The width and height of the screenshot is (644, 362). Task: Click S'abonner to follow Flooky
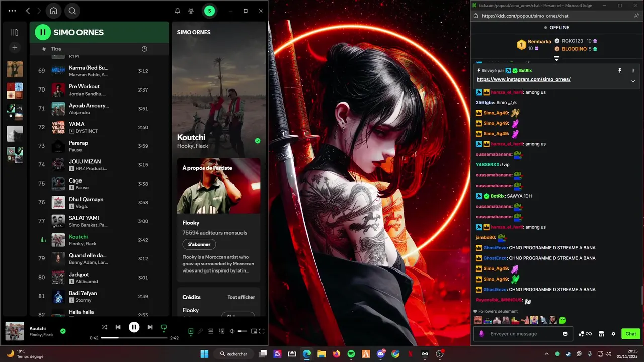click(199, 244)
